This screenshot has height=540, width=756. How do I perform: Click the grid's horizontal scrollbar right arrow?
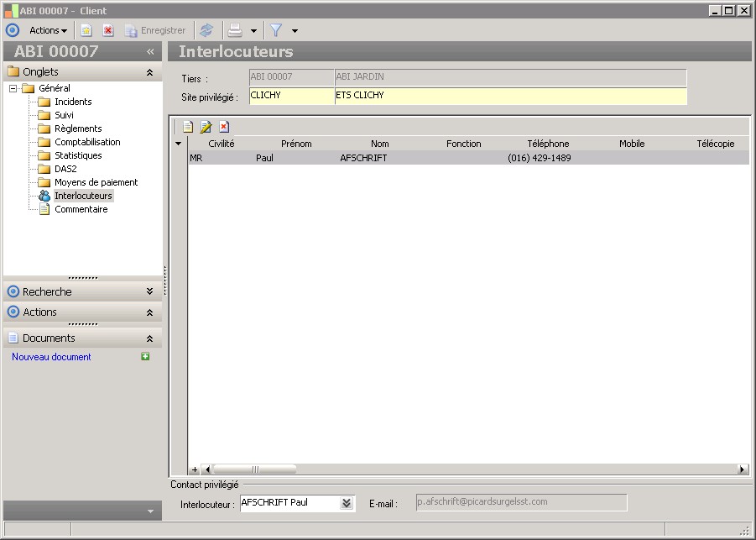(742, 469)
